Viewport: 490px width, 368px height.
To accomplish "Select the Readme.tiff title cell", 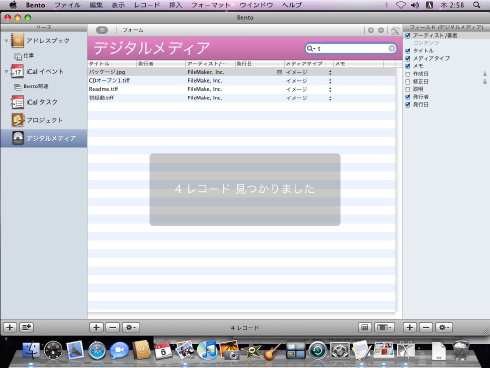I will pyautogui.click(x=112, y=89).
